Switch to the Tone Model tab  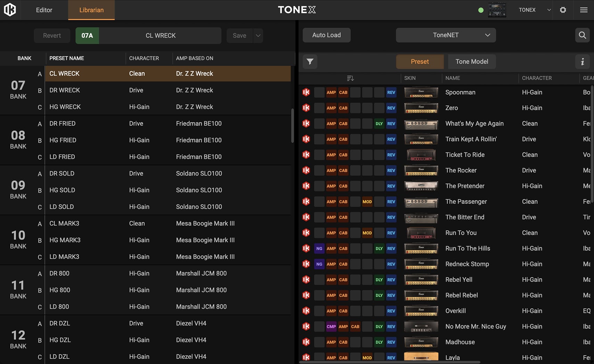click(x=471, y=62)
